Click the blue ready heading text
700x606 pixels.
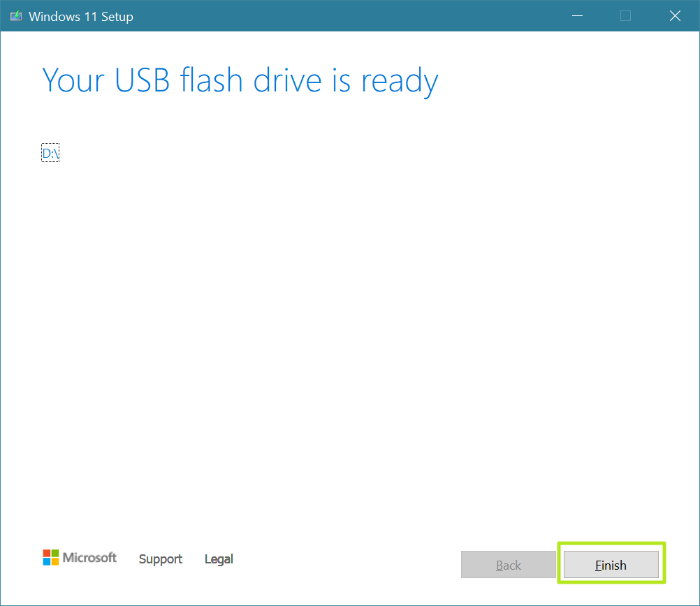(240, 80)
